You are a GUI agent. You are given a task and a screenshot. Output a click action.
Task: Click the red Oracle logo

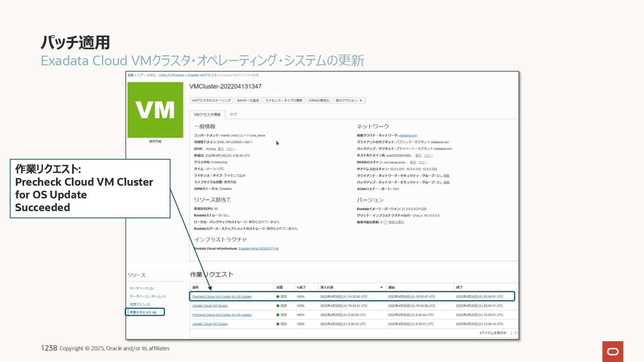(x=612, y=351)
